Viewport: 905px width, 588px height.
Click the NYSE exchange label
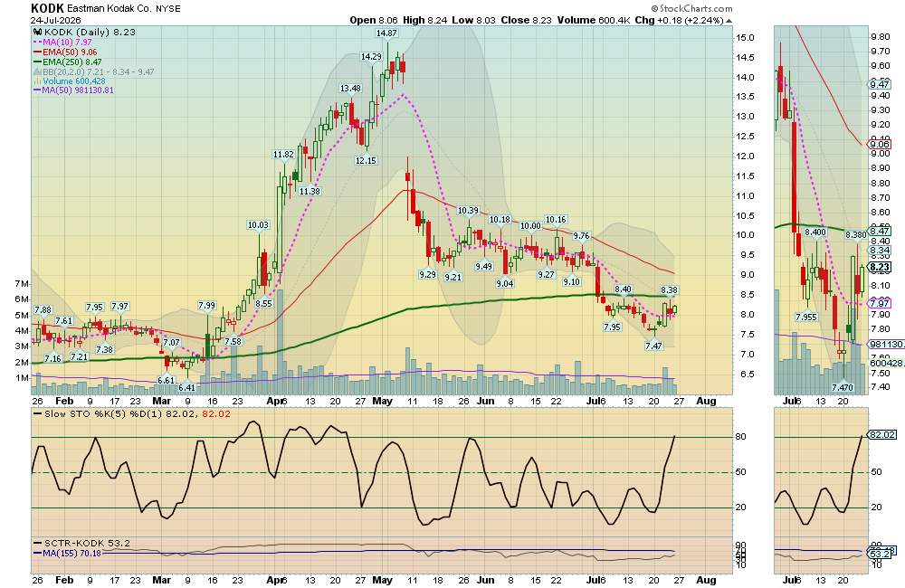pyautogui.click(x=168, y=9)
